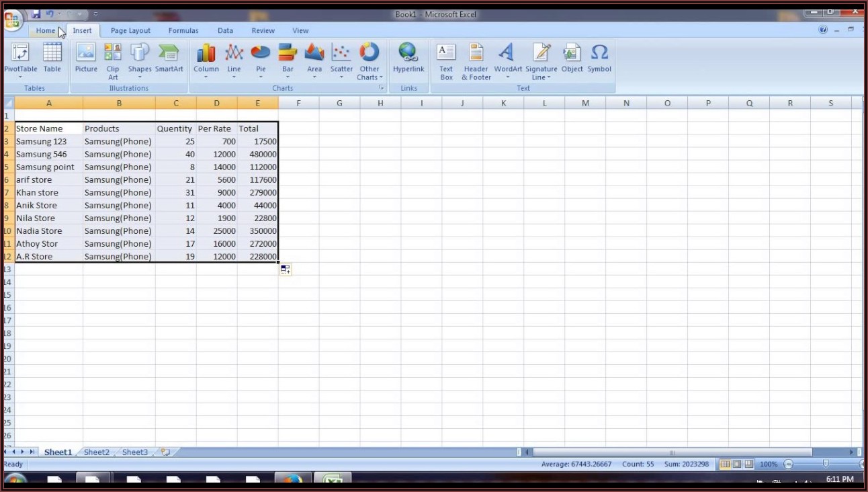Image resolution: width=868 pixels, height=492 pixels.
Task: Select cell E12 containing 228000
Action: click(257, 256)
